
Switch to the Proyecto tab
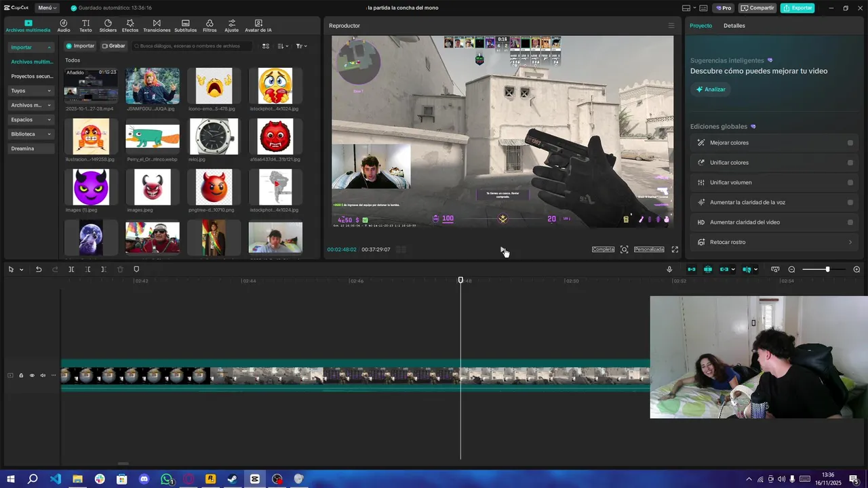701,26
